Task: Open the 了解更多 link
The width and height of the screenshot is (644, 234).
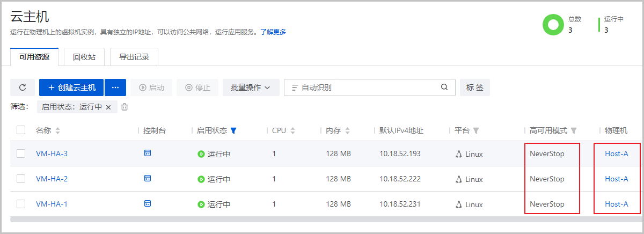Action: click(273, 32)
